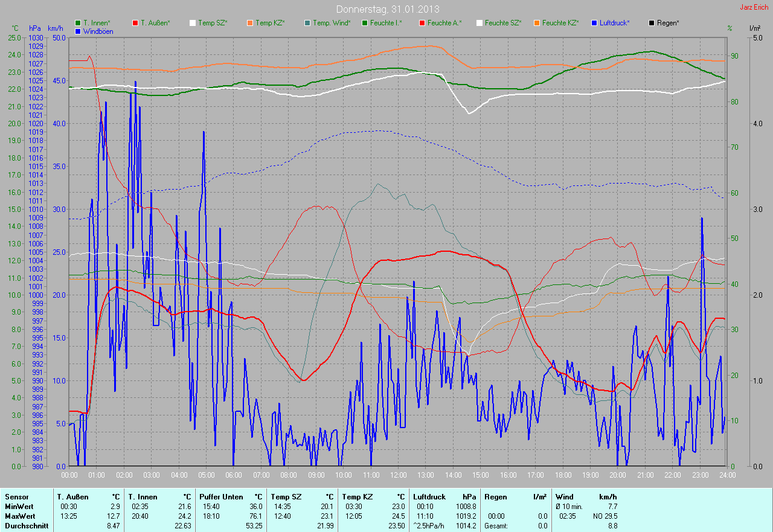Click the white Temp SZ legend swatch
Screen dimensions: 773x532
point(193,23)
